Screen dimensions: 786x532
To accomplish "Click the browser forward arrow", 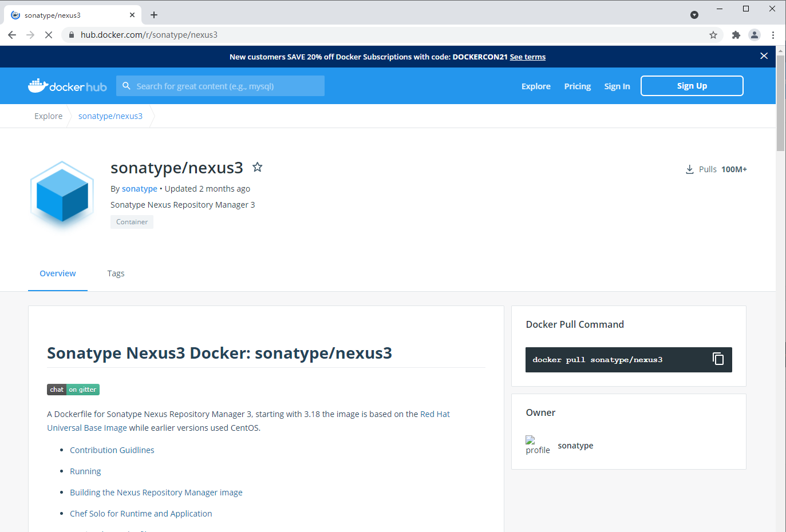I will pyautogui.click(x=30, y=35).
